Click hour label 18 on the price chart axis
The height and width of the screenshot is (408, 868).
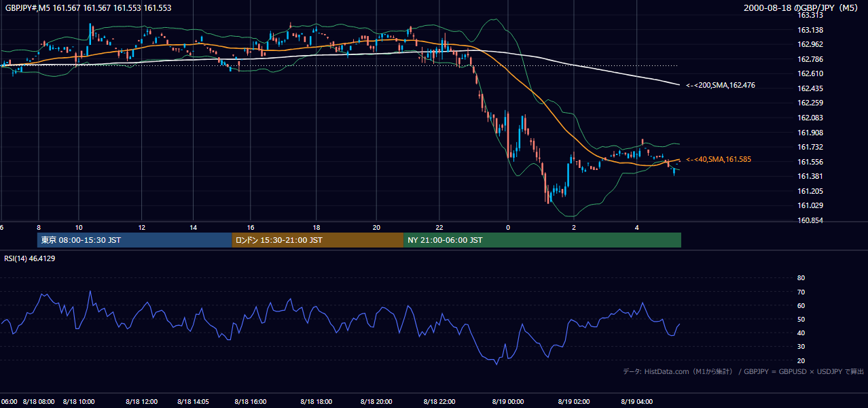point(316,227)
